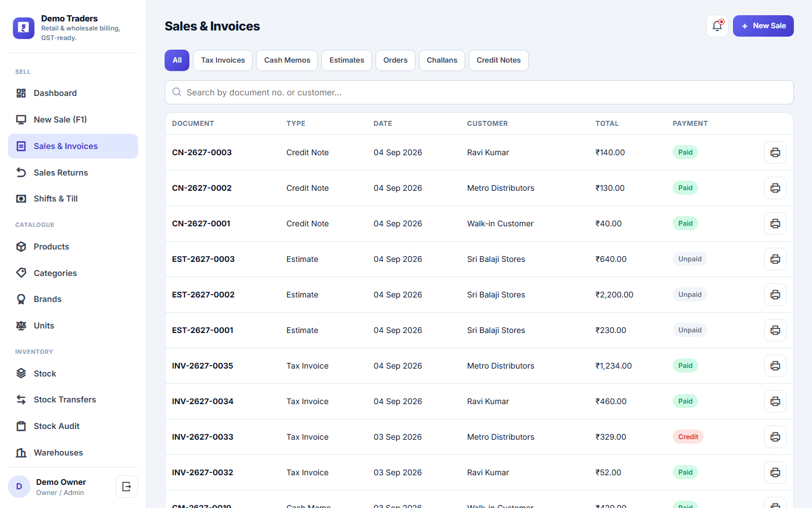Viewport: 812px width, 508px height.
Task: Click the Demo Owner avatar
Action: (x=19, y=487)
